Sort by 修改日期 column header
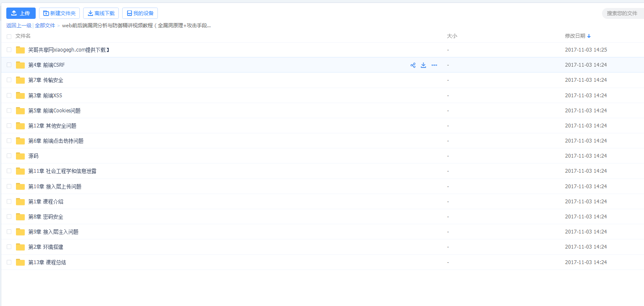 coord(578,36)
